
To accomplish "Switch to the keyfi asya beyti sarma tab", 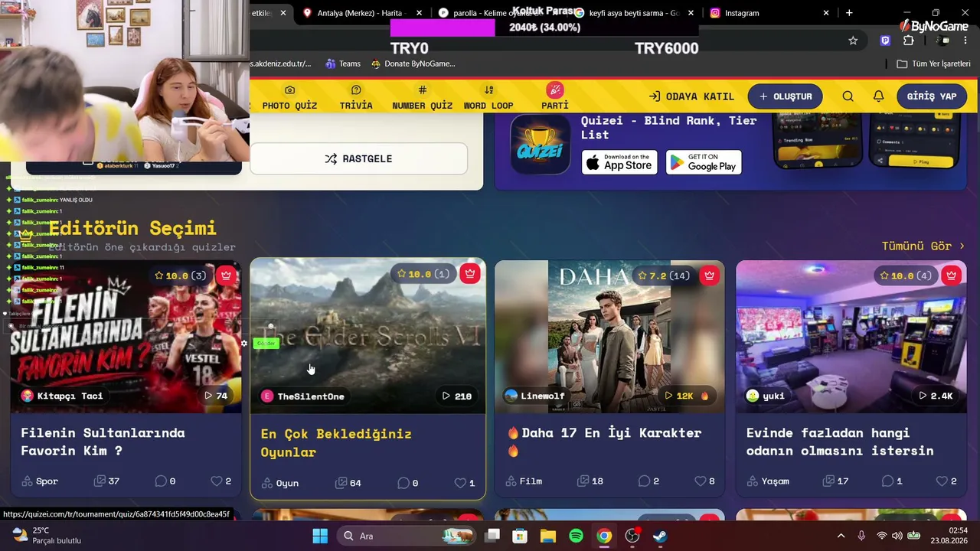I will click(634, 13).
